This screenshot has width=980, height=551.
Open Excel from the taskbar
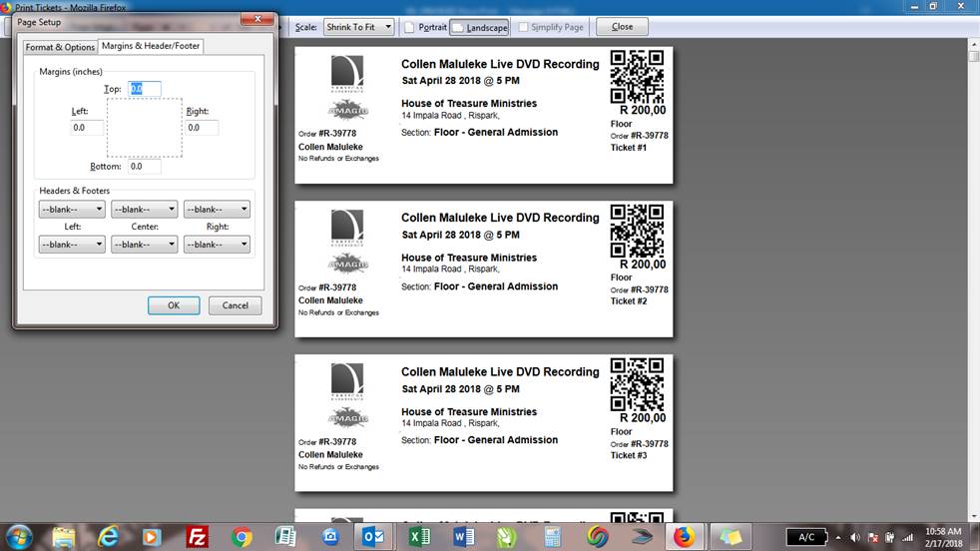coord(419,537)
